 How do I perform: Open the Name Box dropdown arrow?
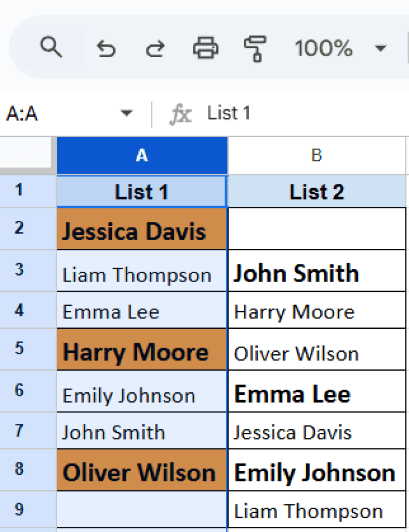tap(126, 113)
